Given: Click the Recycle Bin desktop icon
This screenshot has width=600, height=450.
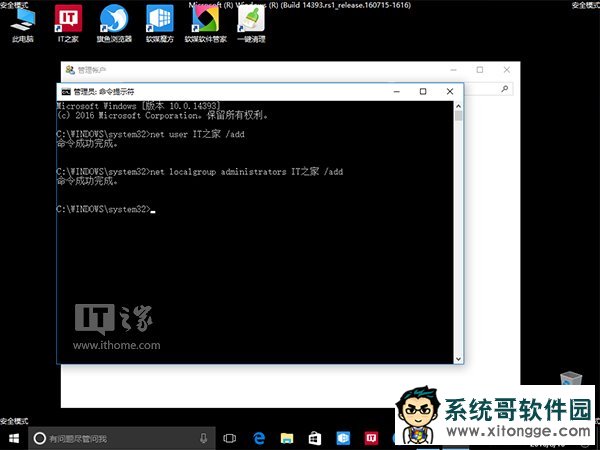Looking at the screenshot, I should pyautogui.click(x=571, y=378).
